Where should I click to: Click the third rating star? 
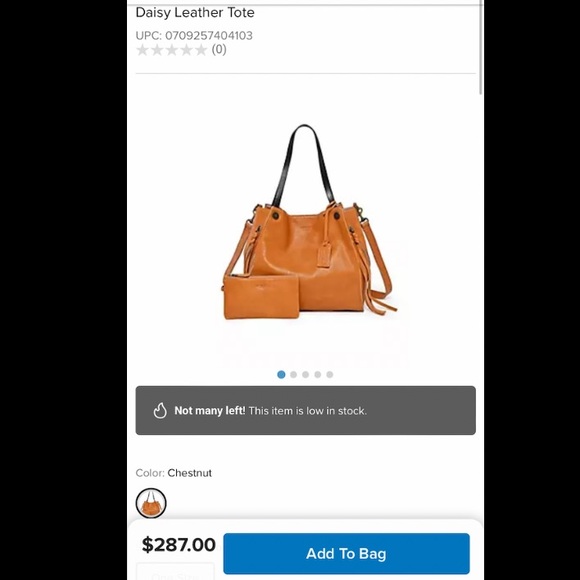172,50
